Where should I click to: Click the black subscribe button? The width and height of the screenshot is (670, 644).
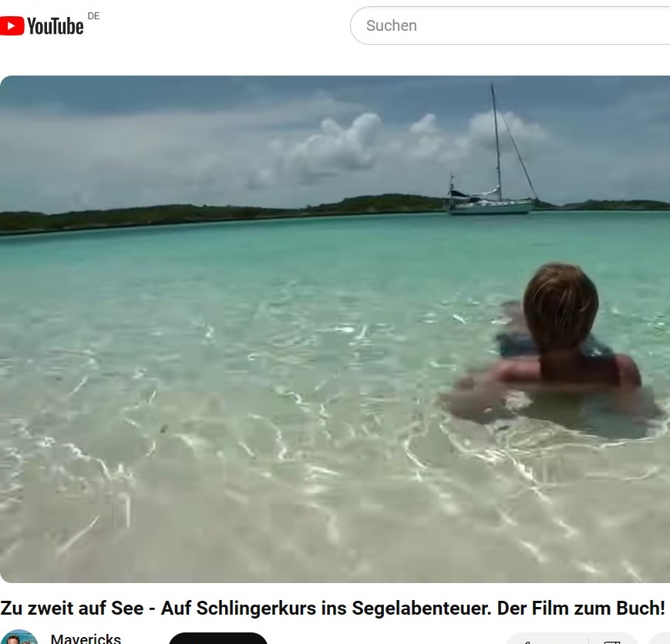pos(218,639)
